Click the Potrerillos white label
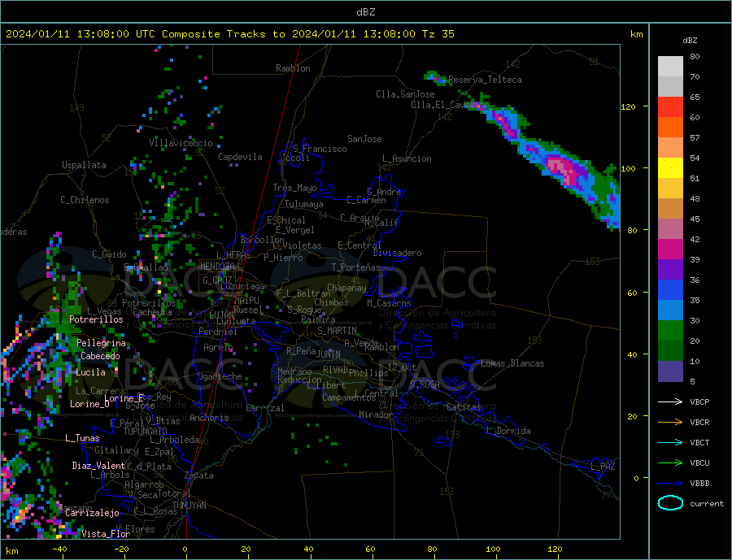 96,319
